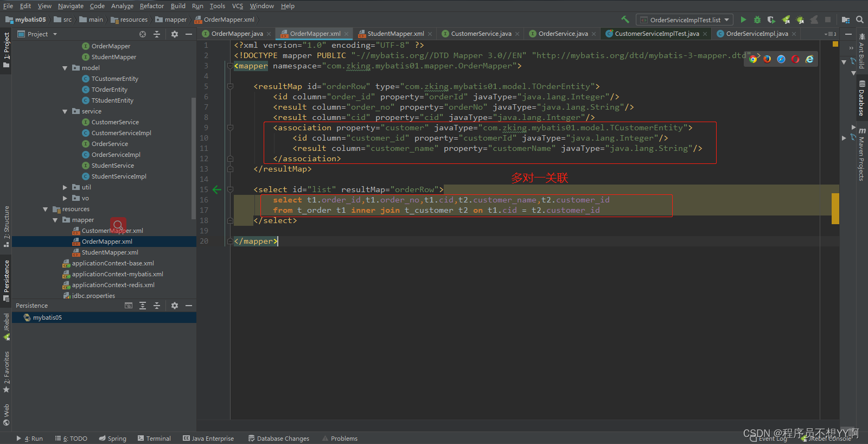Open page in Safari browser icon
Screen dimensions: 868x444
point(781,59)
